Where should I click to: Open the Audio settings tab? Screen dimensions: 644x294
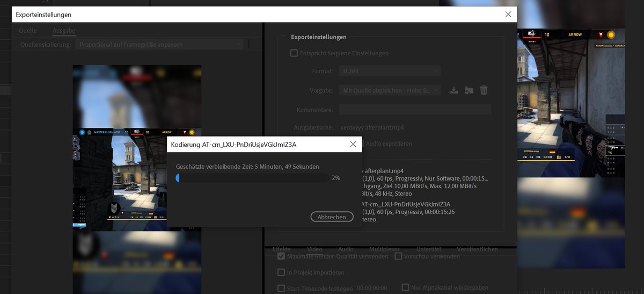click(346, 249)
